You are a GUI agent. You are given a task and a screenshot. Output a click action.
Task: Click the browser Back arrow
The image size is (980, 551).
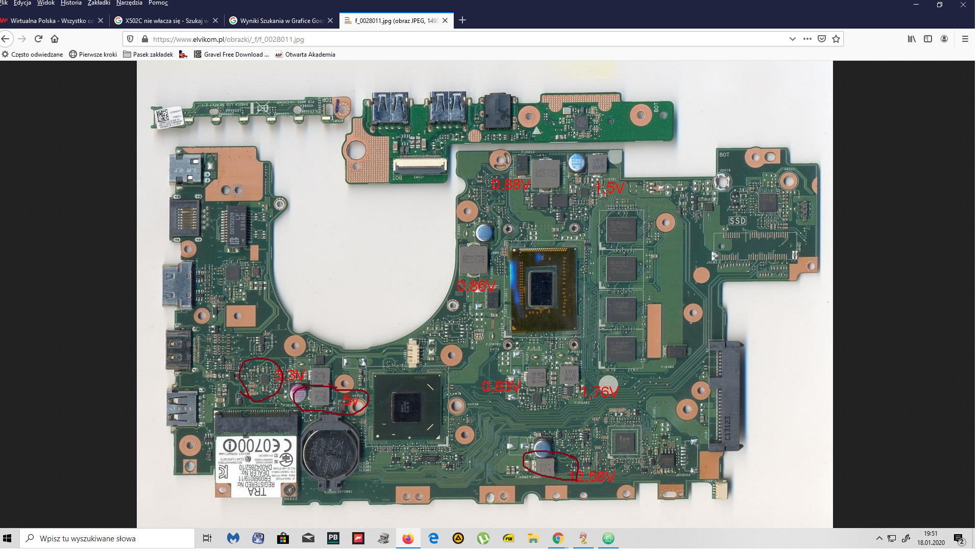(6, 39)
